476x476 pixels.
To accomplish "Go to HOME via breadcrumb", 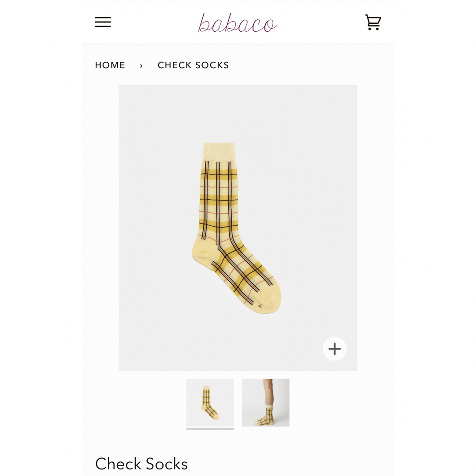I will pyautogui.click(x=110, y=65).
